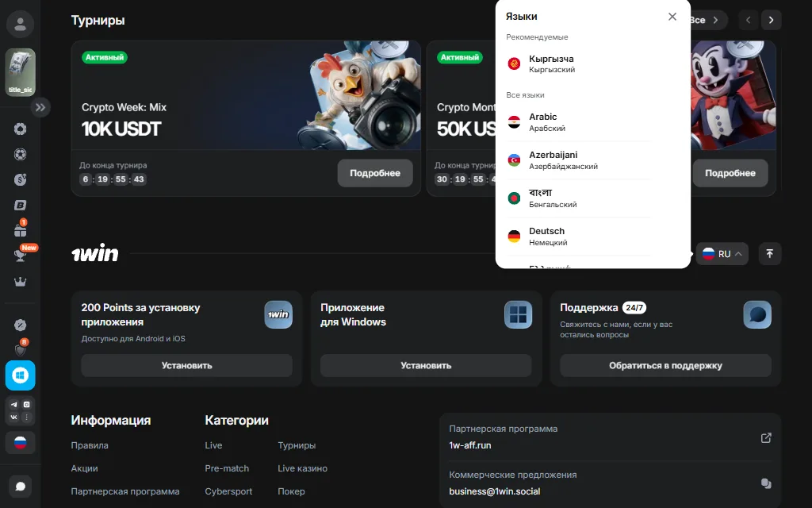The height and width of the screenshot is (508, 812).
Task: Click the blue Windows app icon in sidebar
Action: (x=20, y=375)
